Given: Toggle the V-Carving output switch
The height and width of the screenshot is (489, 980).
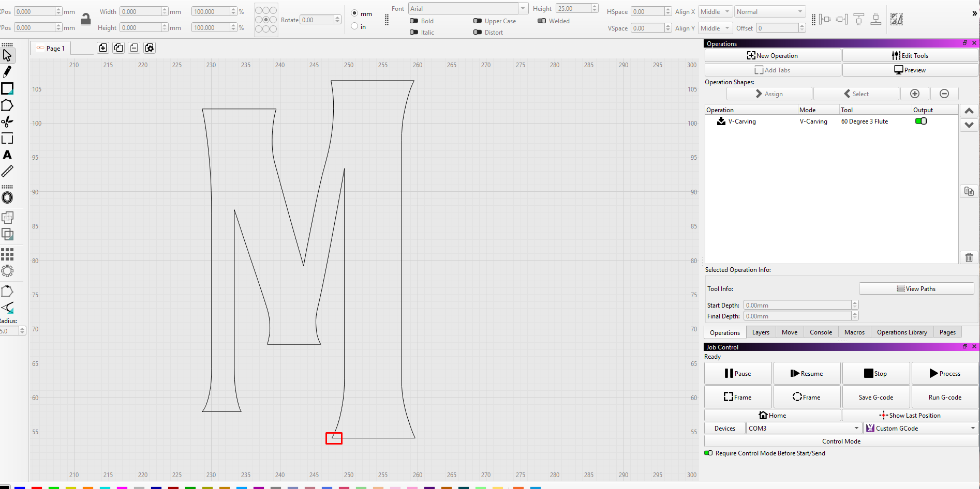Looking at the screenshot, I should click(921, 121).
